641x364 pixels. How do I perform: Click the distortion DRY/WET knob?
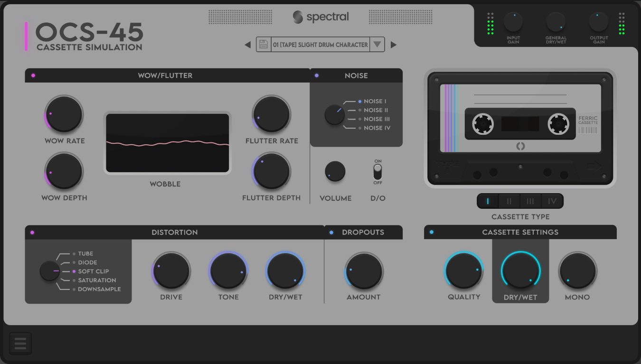pos(285,271)
